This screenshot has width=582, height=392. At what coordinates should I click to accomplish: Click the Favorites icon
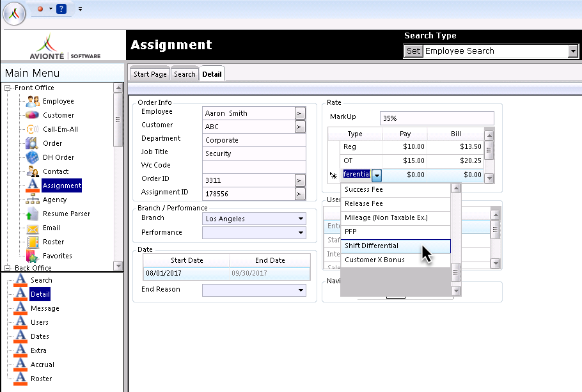[x=32, y=256]
